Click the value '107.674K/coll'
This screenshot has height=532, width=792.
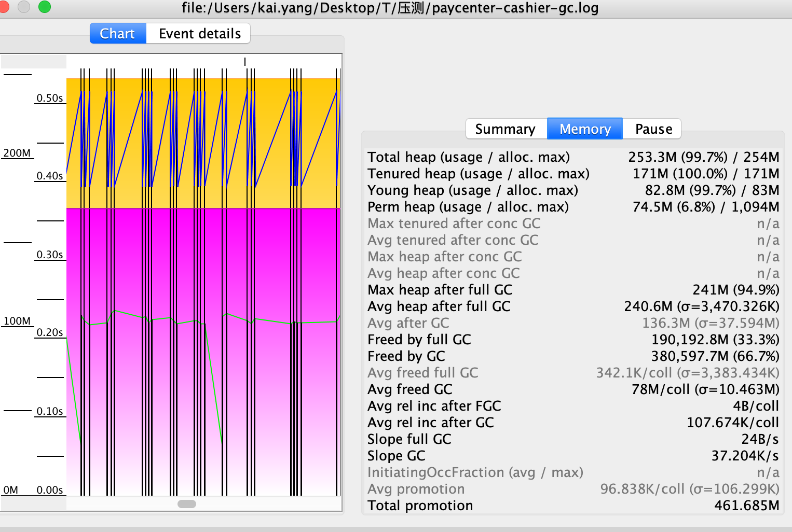click(x=733, y=423)
